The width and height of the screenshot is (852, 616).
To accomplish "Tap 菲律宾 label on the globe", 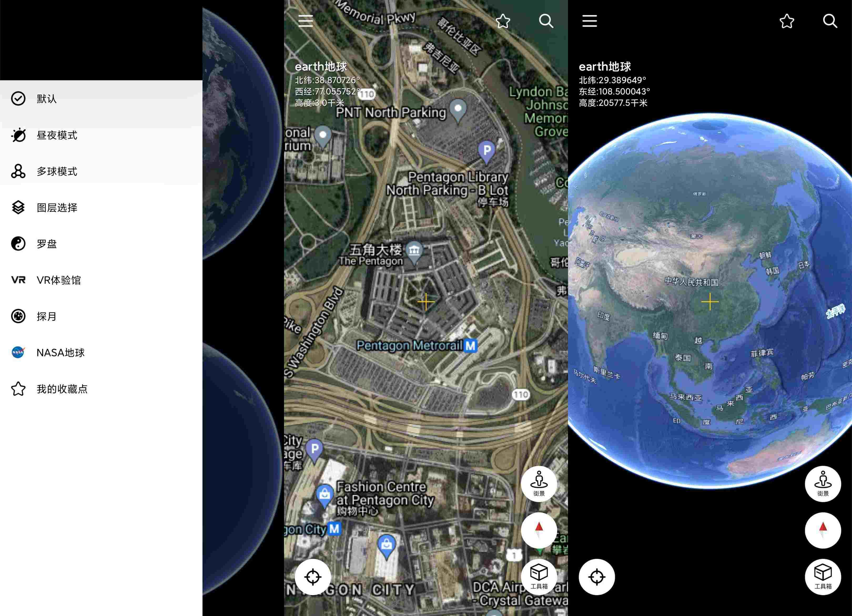I will [762, 353].
